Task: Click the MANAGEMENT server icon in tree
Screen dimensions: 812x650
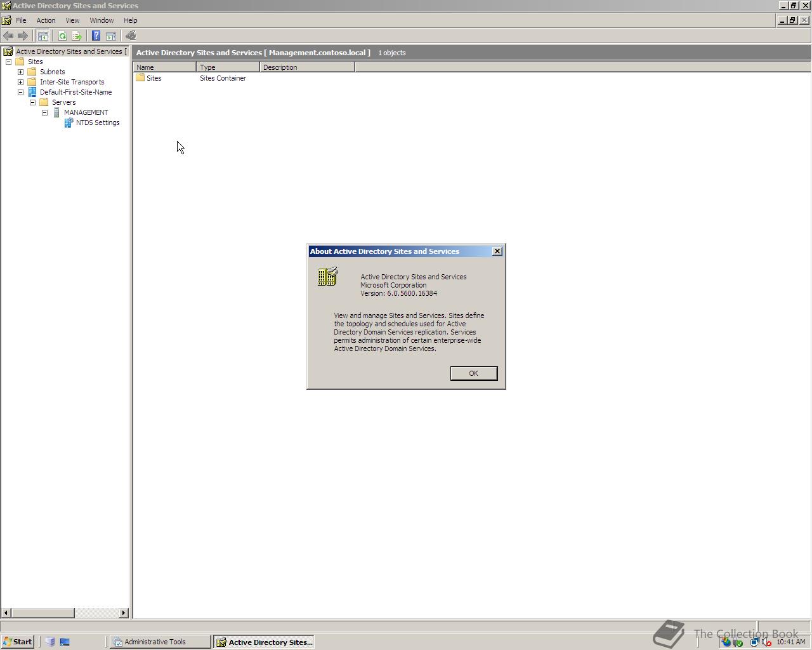Action: (x=56, y=112)
